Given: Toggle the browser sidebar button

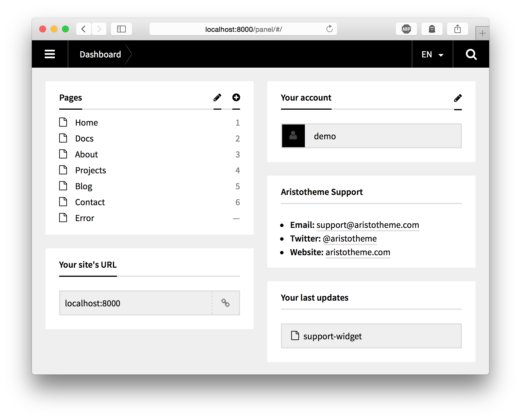Looking at the screenshot, I should tap(121, 29).
